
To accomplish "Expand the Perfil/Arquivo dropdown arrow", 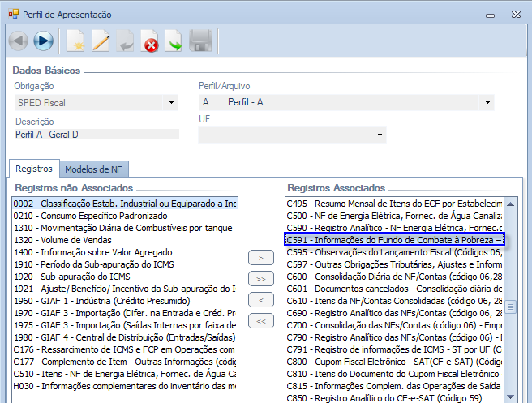I will 487,103.
